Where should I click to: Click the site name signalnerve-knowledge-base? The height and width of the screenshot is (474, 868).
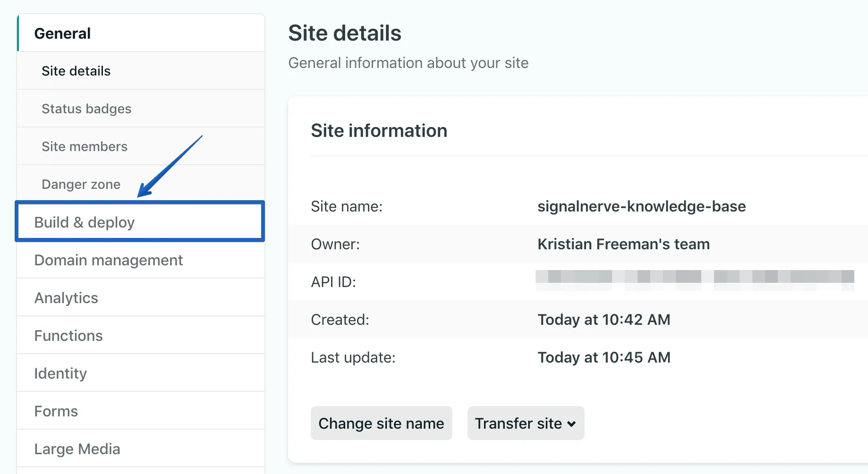641,206
